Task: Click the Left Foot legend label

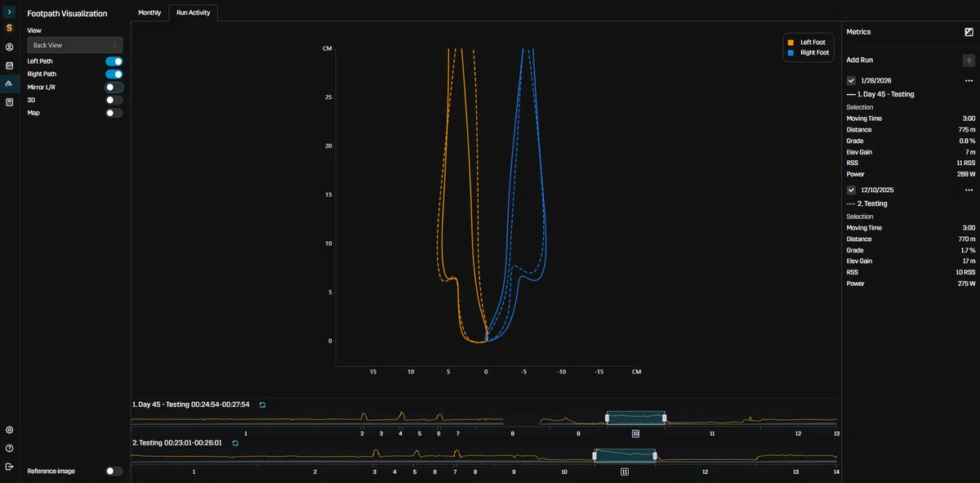Action: click(813, 42)
